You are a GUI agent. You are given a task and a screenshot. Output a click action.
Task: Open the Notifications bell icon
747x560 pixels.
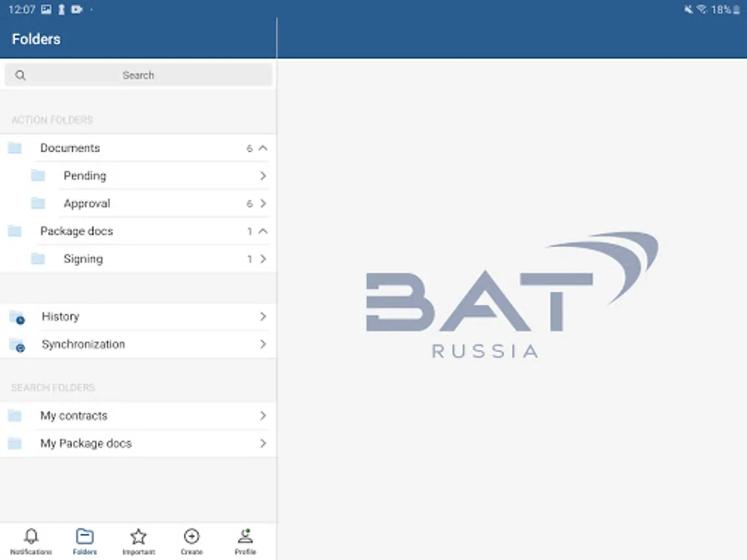[x=31, y=536]
